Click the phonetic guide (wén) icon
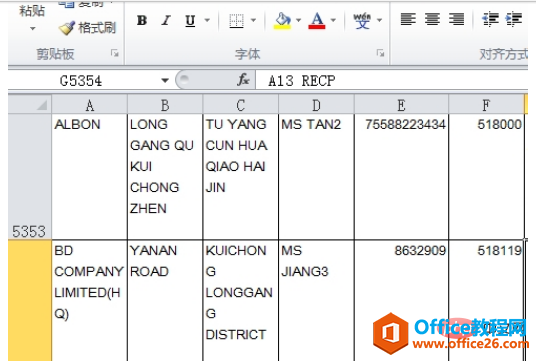The height and width of the screenshot is (361, 536). pyautogui.click(x=362, y=21)
